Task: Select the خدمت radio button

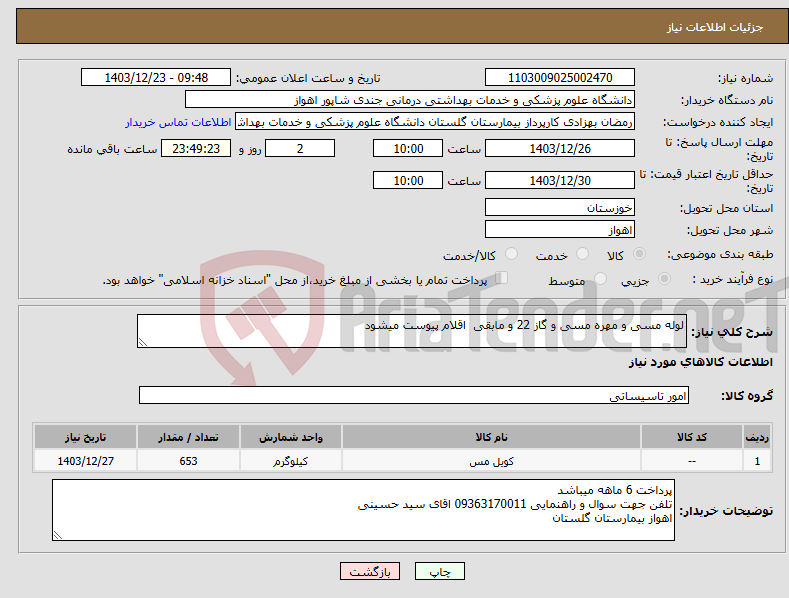Action: (x=582, y=254)
